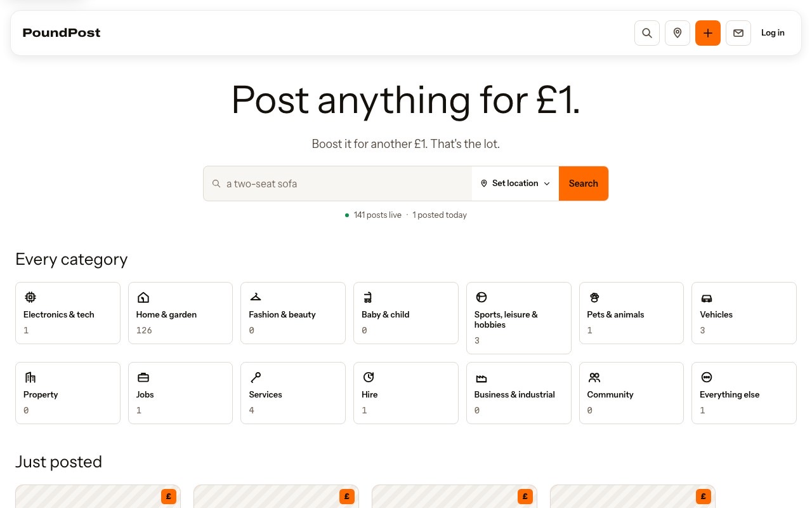Open the Services category card
Image resolution: width=812 pixels, height=508 pixels.
click(x=293, y=393)
